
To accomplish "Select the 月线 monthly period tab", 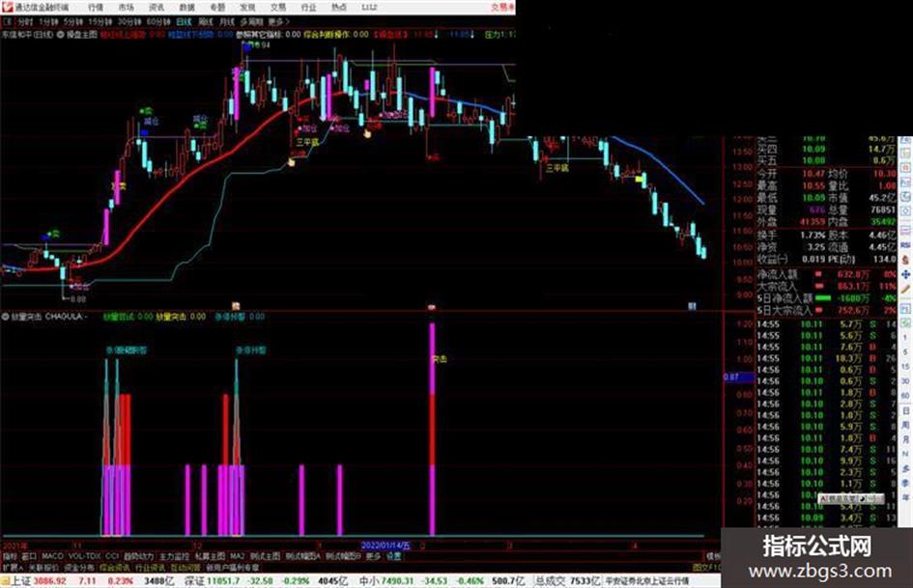I will click(226, 21).
